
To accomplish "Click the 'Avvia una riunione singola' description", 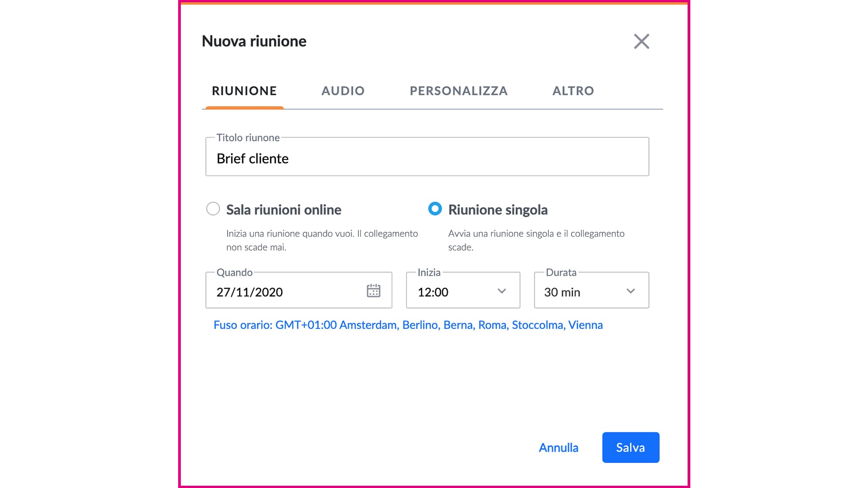I will (x=536, y=240).
